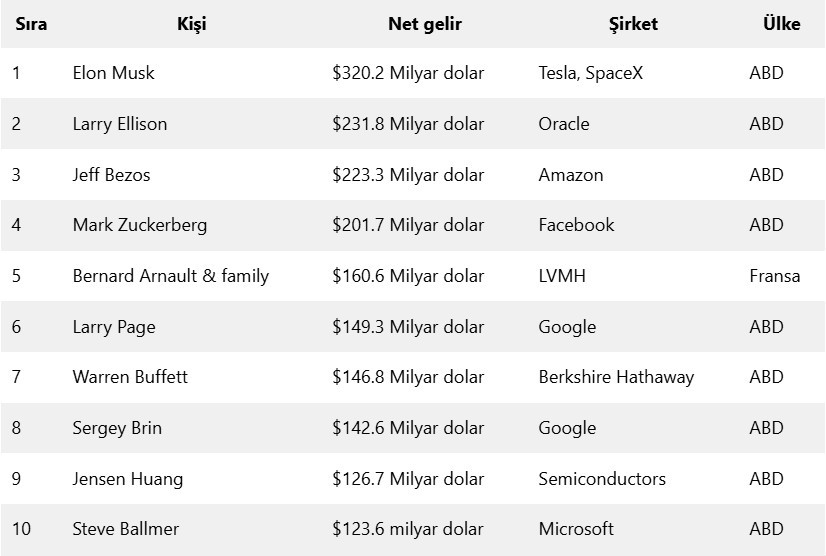Select the Berkshire Hathaway cell

click(616, 377)
